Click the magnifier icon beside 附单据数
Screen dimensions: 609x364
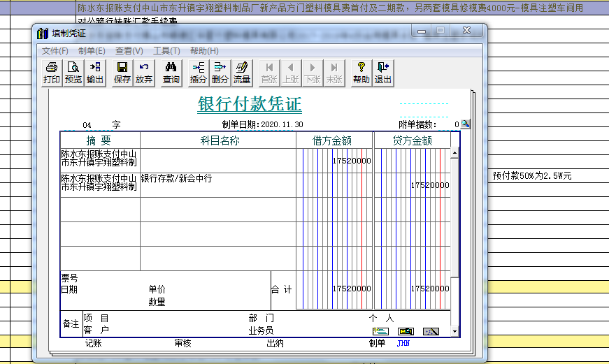click(465, 124)
